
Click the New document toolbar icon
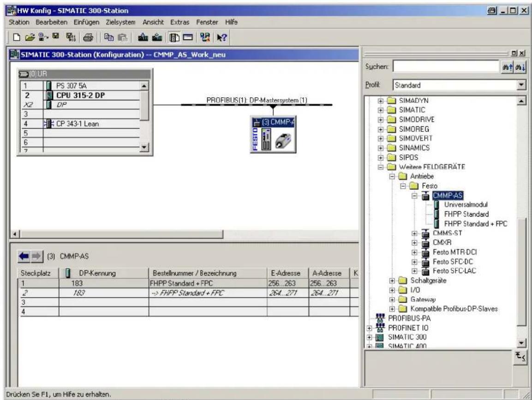click(16, 37)
